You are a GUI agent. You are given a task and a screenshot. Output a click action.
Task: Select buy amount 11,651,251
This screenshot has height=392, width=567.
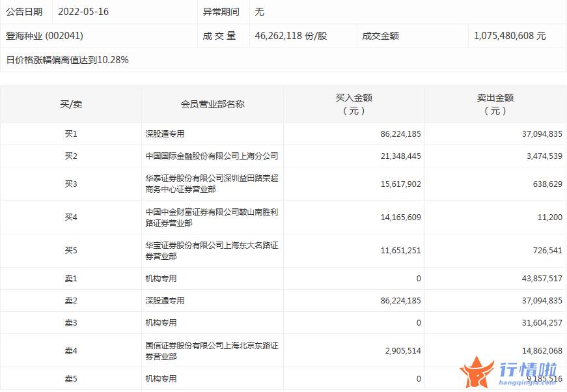[400, 250]
